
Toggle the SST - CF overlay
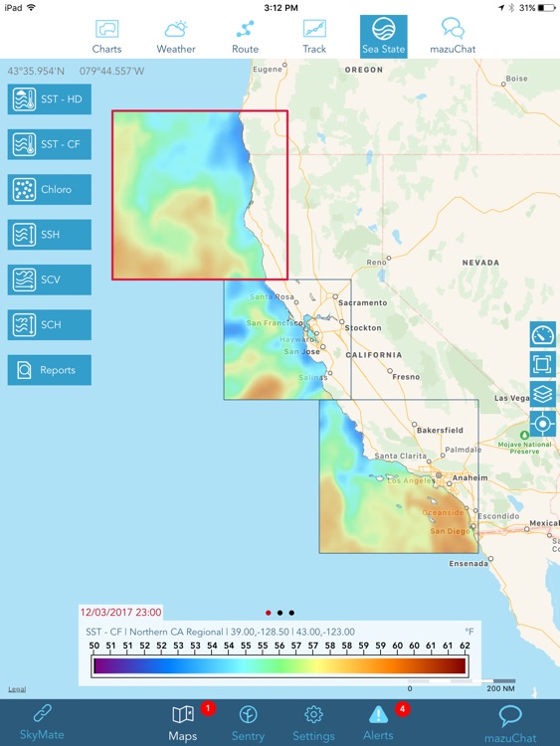[x=50, y=144]
